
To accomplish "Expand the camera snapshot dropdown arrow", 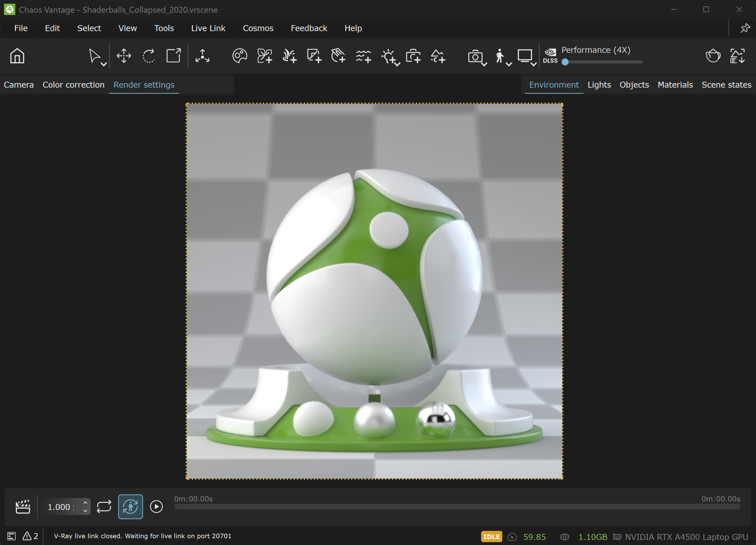I will (484, 64).
